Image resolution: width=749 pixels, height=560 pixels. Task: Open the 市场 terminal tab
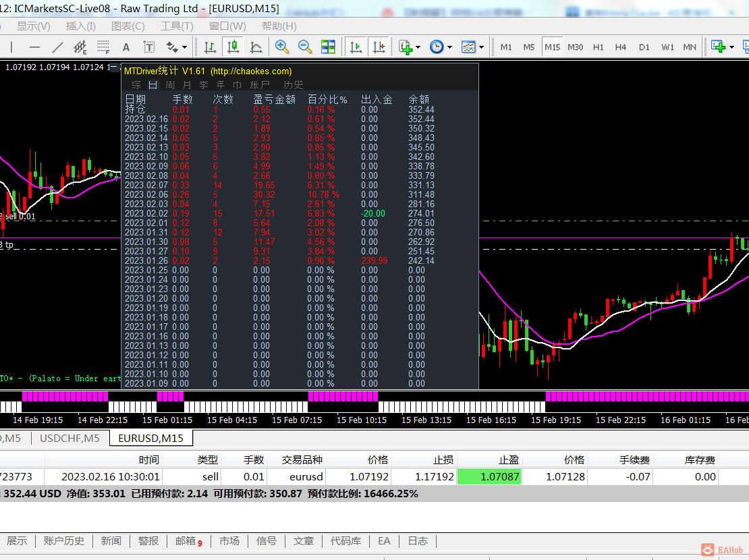tap(229, 541)
